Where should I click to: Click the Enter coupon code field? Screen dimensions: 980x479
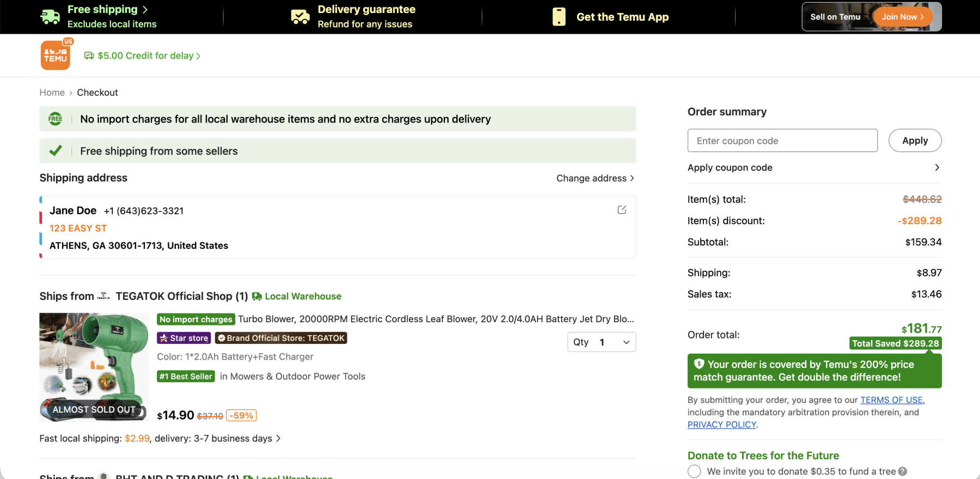(x=782, y=140)
